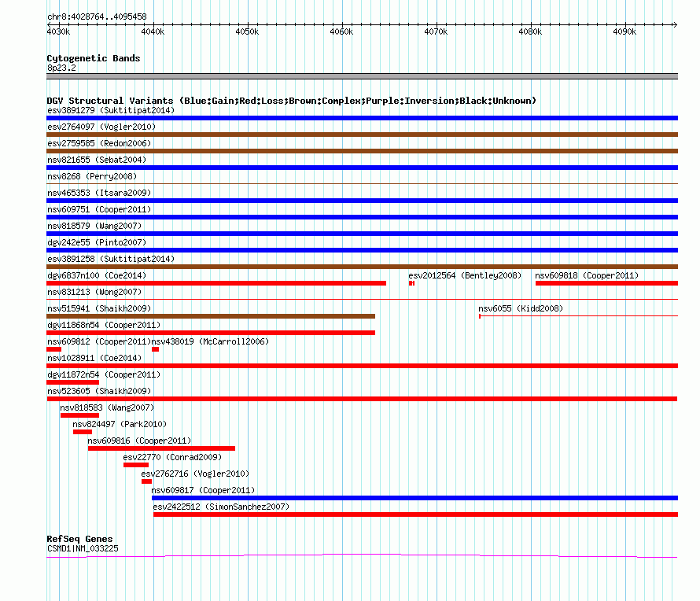Open nsv8268 (Perry2008) variant entry
The width and height of the screenshot is (700, 601).
pos(92,176)
